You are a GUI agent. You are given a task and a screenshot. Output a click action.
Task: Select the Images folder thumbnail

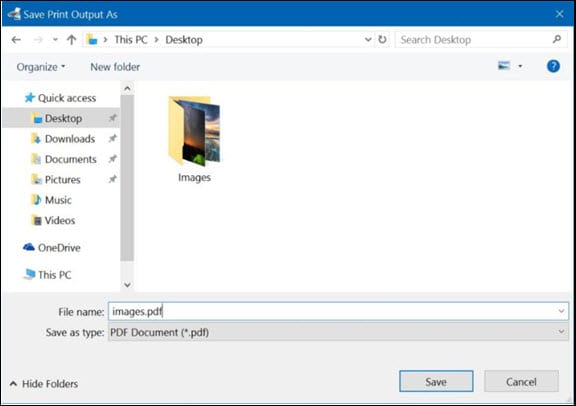(x=194, y=139)
